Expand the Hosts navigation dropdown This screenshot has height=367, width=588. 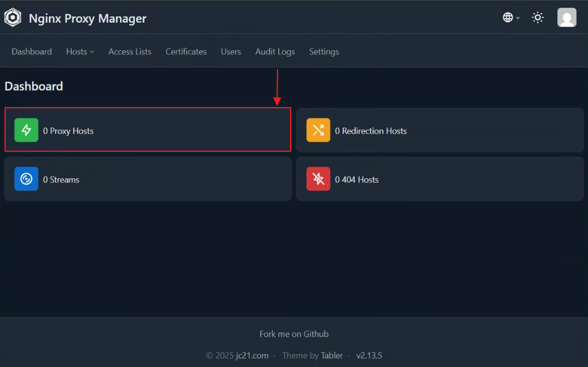pyautogui.click(x=80, y=52)
